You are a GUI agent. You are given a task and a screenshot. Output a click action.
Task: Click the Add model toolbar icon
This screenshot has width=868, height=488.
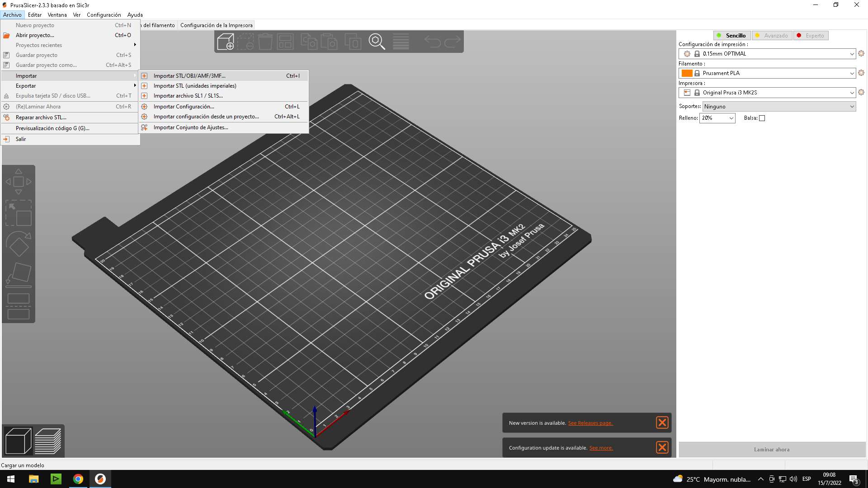[226, 42]
